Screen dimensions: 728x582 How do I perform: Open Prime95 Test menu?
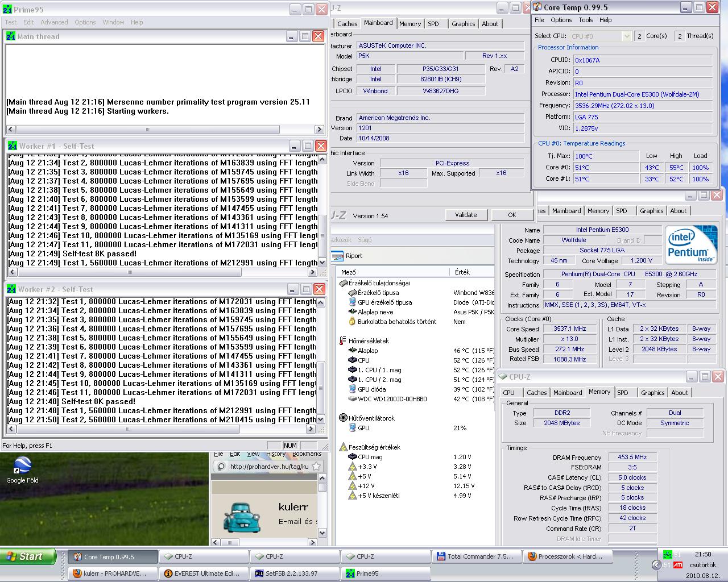[11, 22]
